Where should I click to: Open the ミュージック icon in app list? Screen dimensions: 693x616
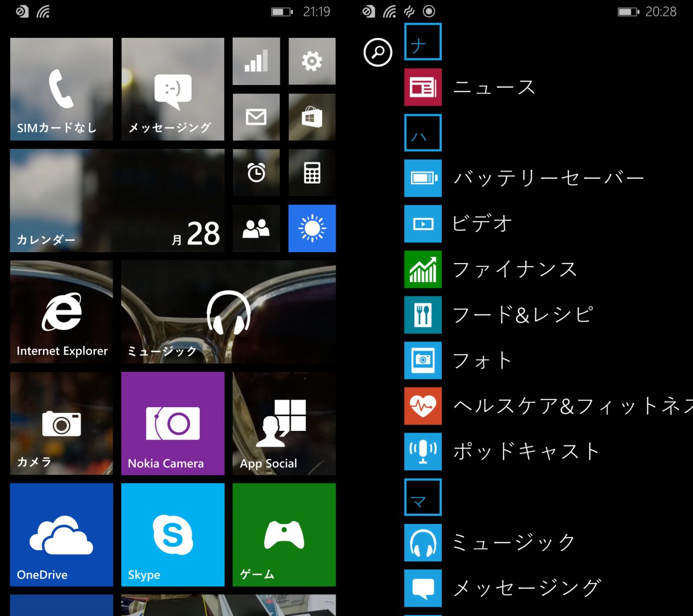point(423,542)
